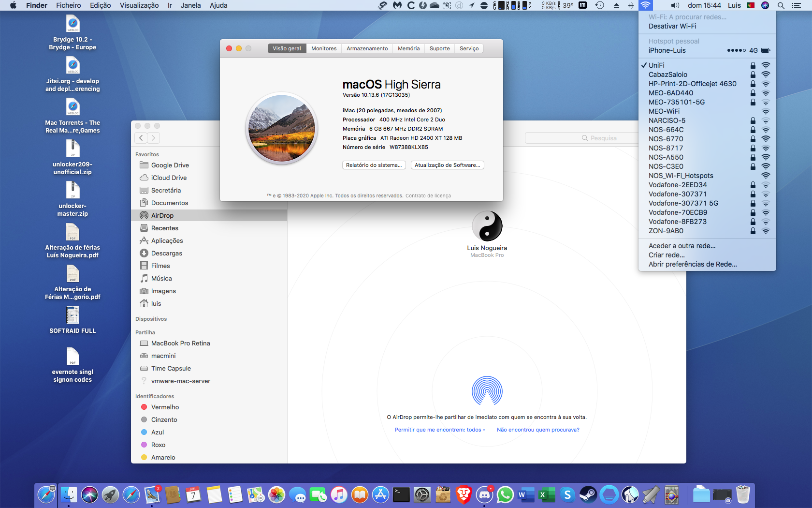Click 'Não encontrou quem procurava?' link
Image resolution: width=812 pixels, height=508 pixels.
538,430
